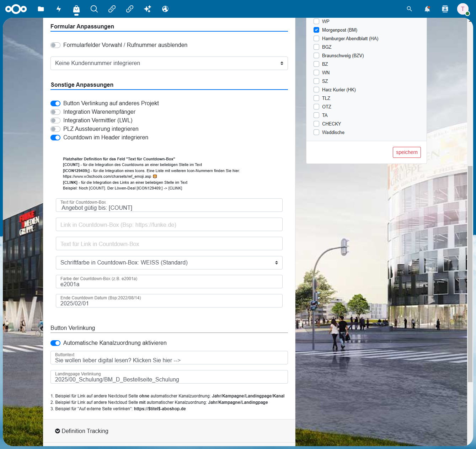Check the Hamburger Abendblatt (HA) checkbox

[316, 38]
